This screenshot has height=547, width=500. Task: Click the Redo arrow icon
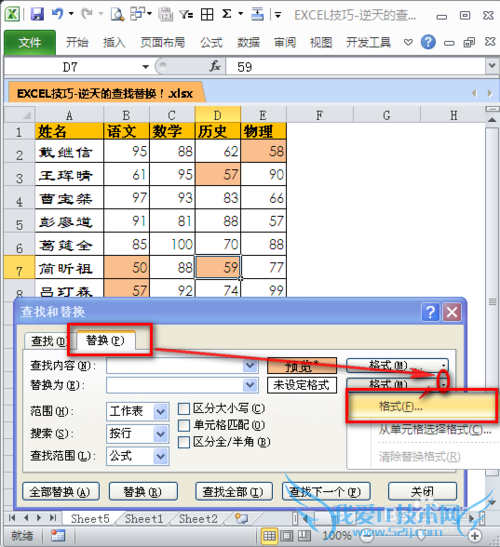point(87,14)
